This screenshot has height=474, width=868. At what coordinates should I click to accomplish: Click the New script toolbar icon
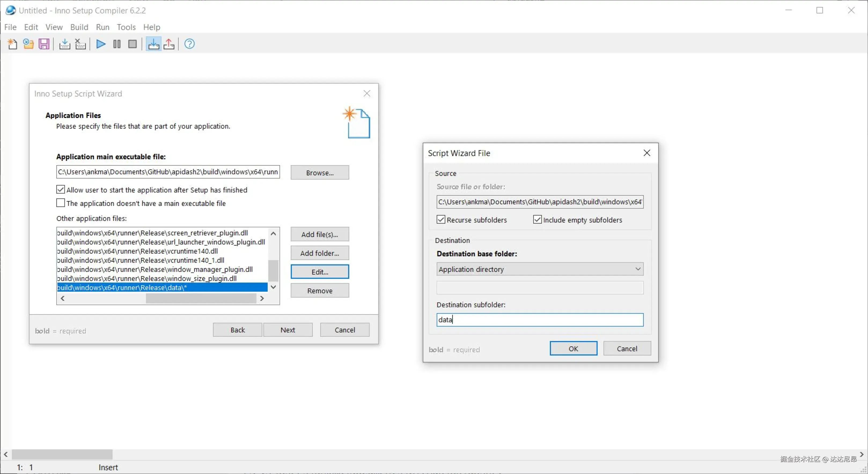[12, 44]
